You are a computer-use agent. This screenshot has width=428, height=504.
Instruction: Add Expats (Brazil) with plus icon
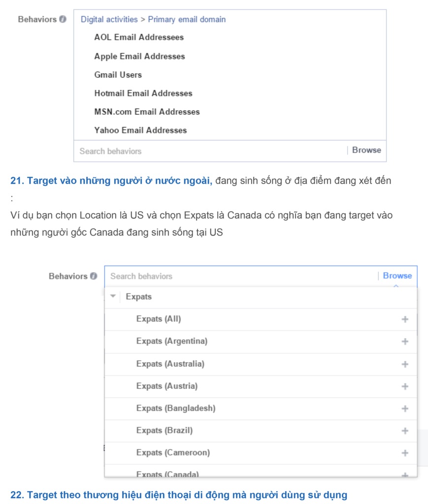pyautogui.click(x=405, y=431)
